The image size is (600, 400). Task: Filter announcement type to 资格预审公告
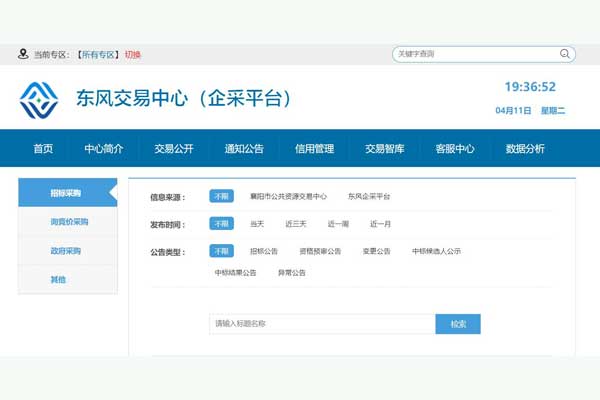click(x=320, y=251)
